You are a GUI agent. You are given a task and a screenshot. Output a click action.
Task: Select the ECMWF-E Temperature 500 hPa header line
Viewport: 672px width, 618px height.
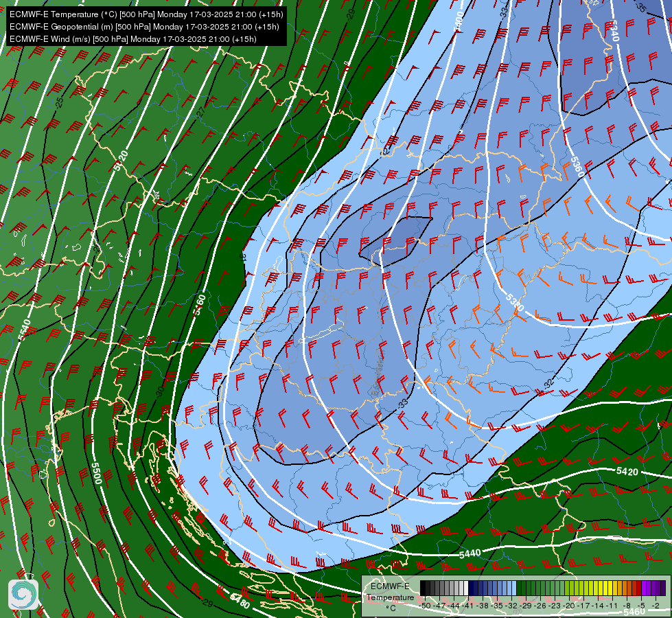click(x=146, y=14)
